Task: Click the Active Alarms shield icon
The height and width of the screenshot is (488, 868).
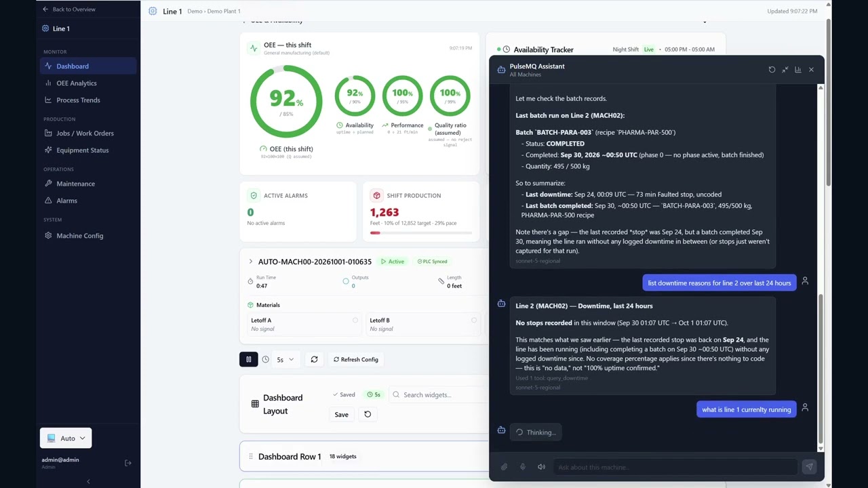Action: tap(254, 195)
